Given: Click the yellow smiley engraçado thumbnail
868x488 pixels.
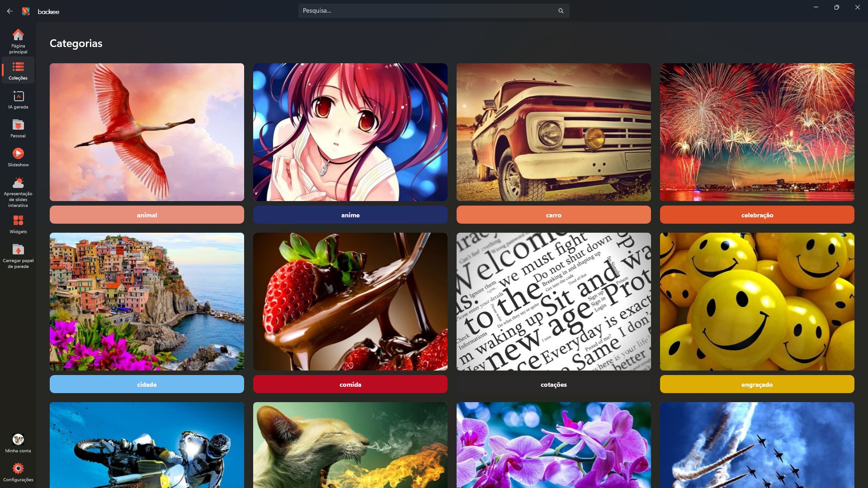Looking at the screenshot, I should click(x=757, y=301).
